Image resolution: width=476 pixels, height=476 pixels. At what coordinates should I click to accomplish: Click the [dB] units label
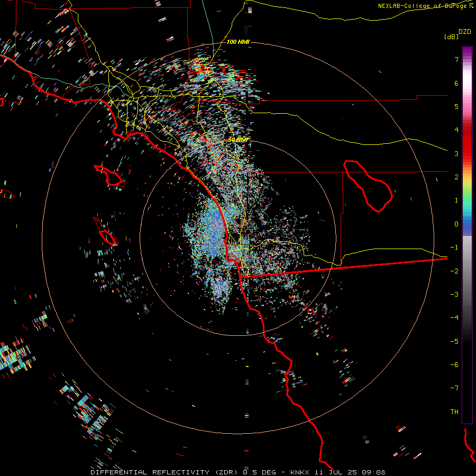451,36
